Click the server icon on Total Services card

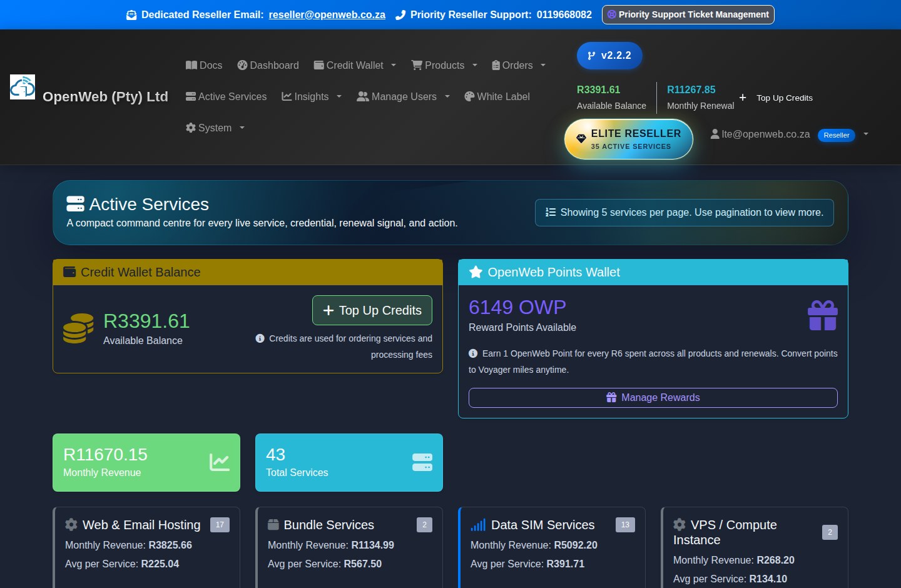(x=422, y=462)
